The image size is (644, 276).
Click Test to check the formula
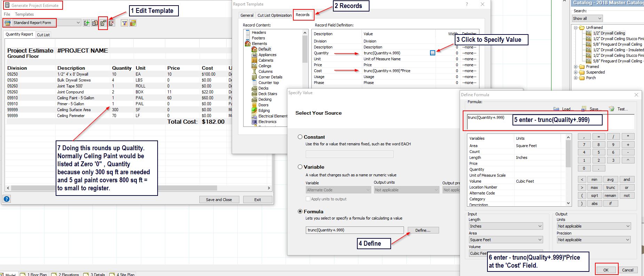619,109
